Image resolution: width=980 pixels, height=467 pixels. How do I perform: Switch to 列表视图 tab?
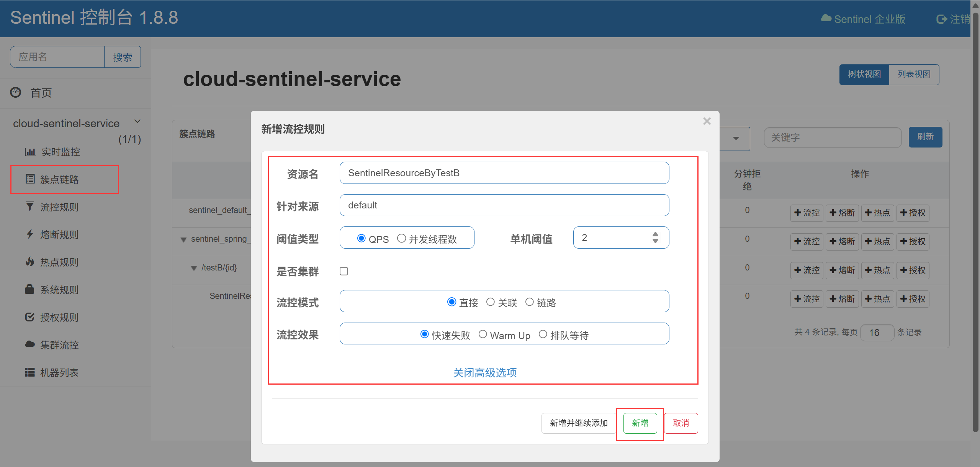(914, 74)
